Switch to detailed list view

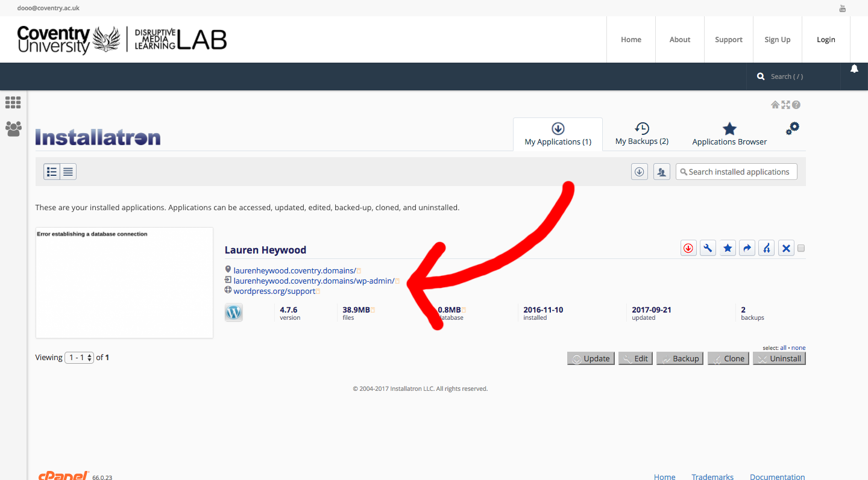coord(52,172)
